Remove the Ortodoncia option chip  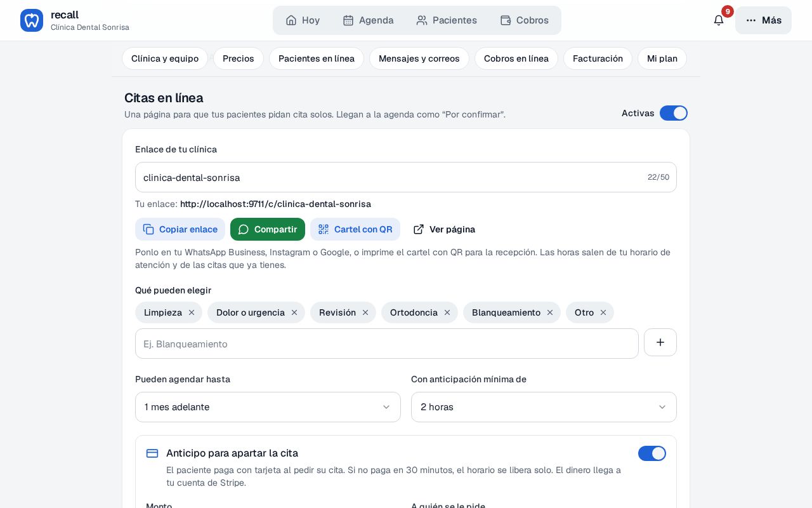click(x=447, y=312)
